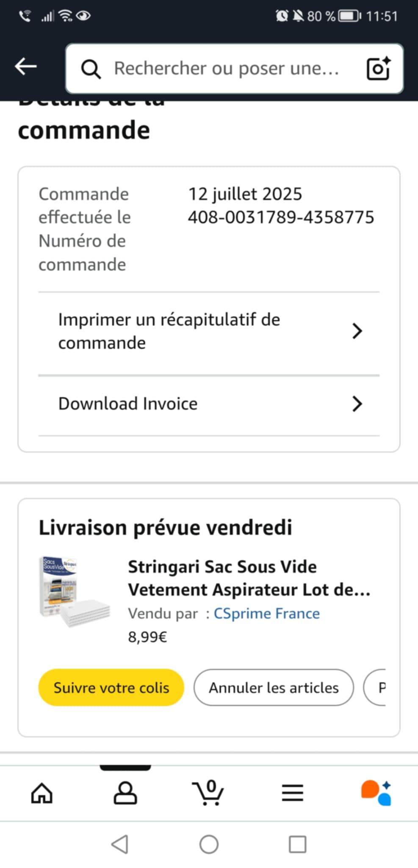Open the account profile tab

(x=125, y=793)
